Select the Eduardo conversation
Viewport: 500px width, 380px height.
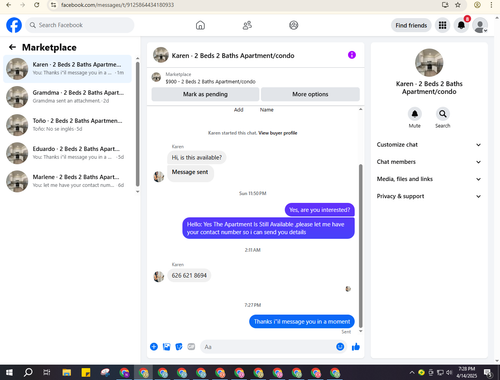(68, 153)
